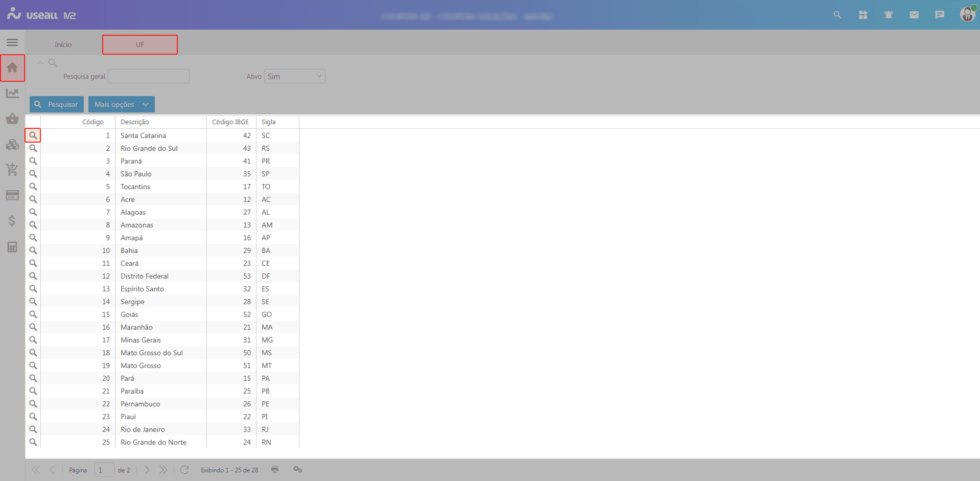
Task: Expand the Mais opções dropdown button
Action: click(121, 104)
